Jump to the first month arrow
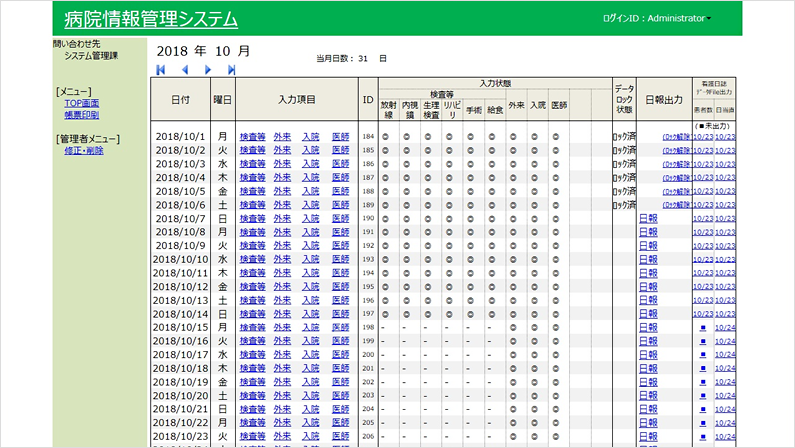The image size is (795, 448). pos(161,70)
